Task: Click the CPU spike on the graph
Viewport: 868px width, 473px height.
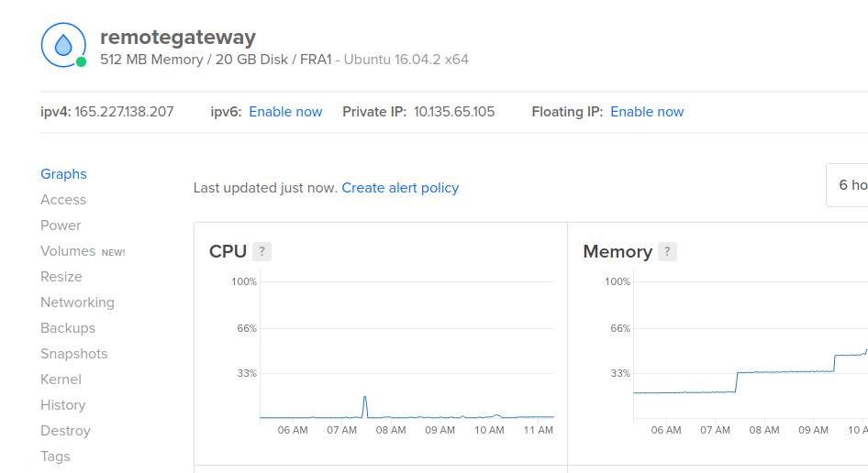Action: tap(365, 398)
